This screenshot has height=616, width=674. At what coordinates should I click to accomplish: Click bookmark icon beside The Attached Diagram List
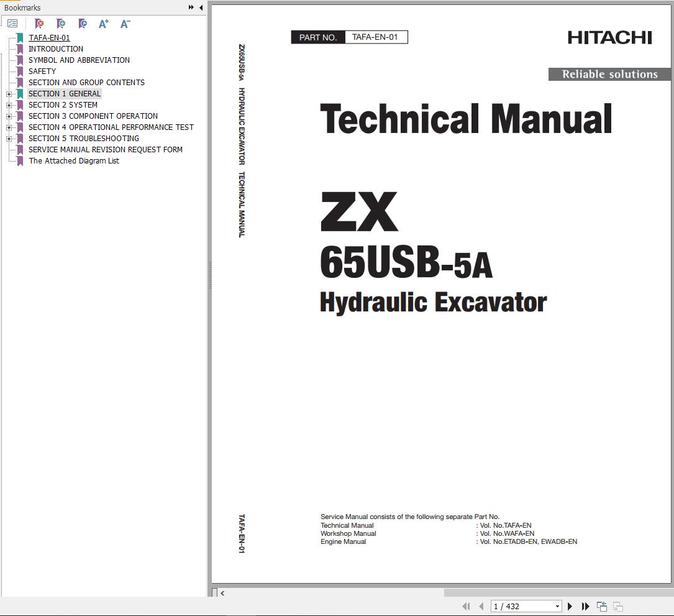pyautogui.click(x=20, y=161)
